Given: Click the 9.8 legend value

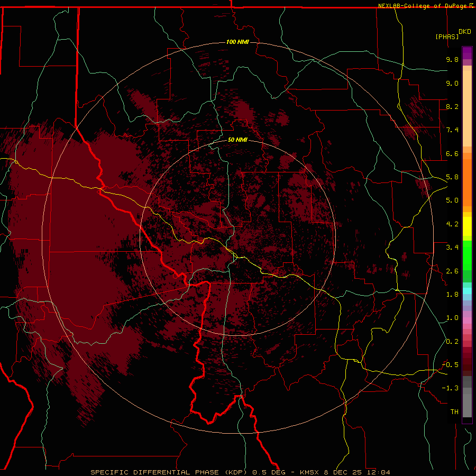Looking at the screenshot, I should [x=452, y=59].
